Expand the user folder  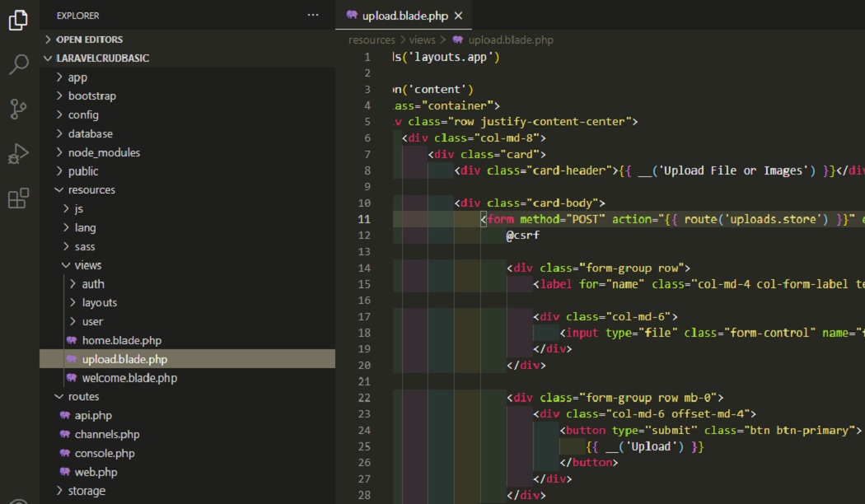[x=188, y=321]
